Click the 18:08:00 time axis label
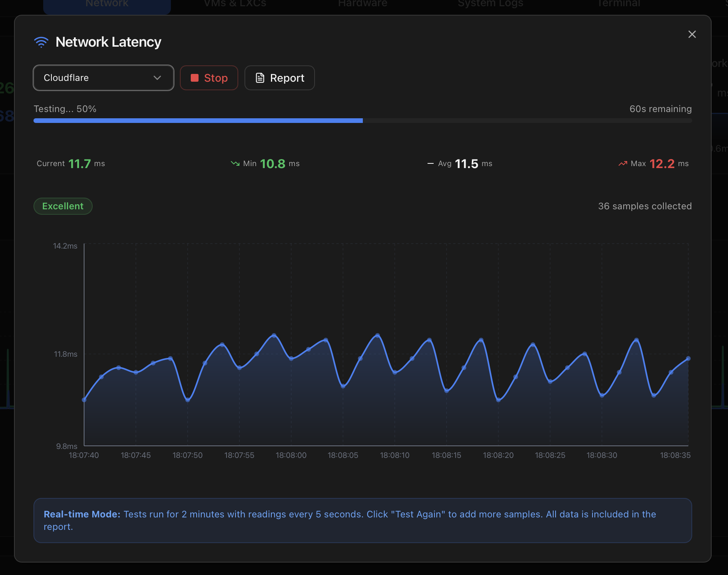728x575 pixels. point(291,455)
